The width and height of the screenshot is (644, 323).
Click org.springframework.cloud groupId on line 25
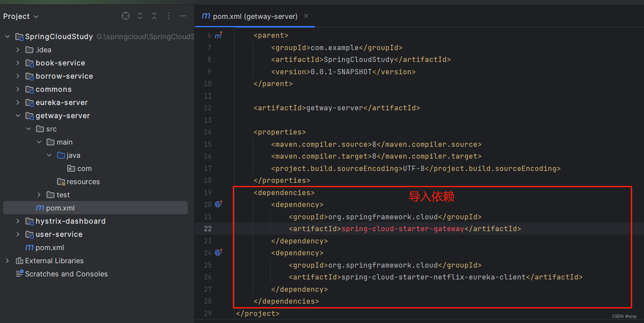(x=383, y=265)
